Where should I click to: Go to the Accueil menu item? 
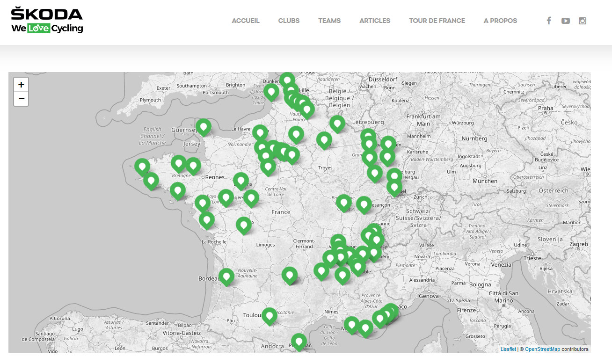(x=246, y=21)
